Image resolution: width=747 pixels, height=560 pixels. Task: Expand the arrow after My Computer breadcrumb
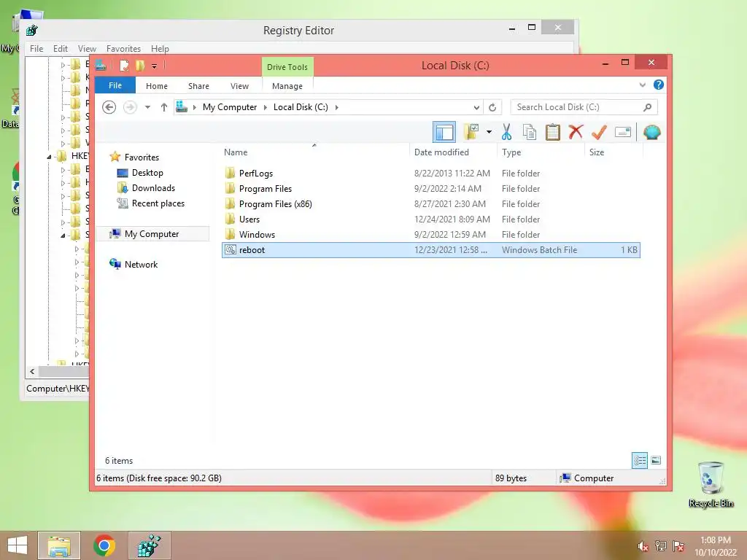266,108
